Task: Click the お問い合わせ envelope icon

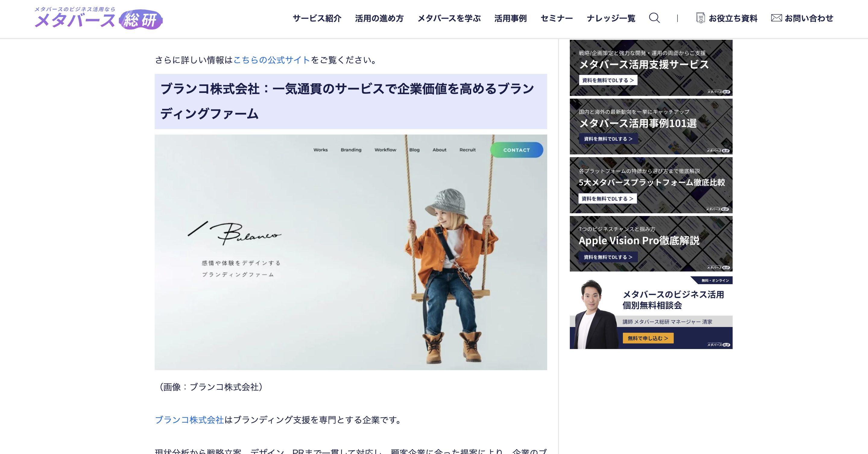Action: point(776,18)
